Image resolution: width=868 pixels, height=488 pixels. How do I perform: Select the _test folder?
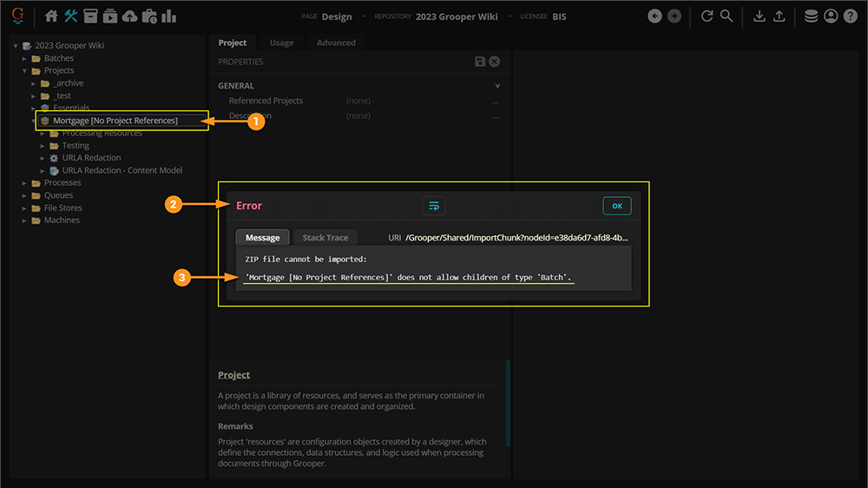tap(62, 96)
